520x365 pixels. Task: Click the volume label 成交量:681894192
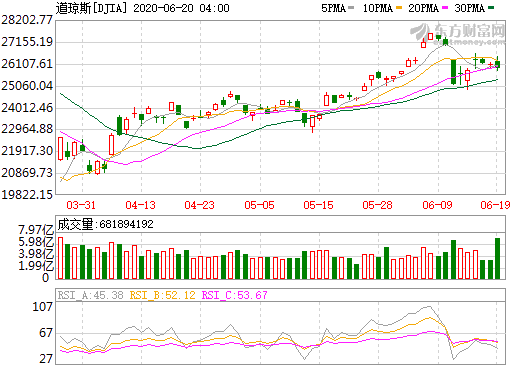105,224
